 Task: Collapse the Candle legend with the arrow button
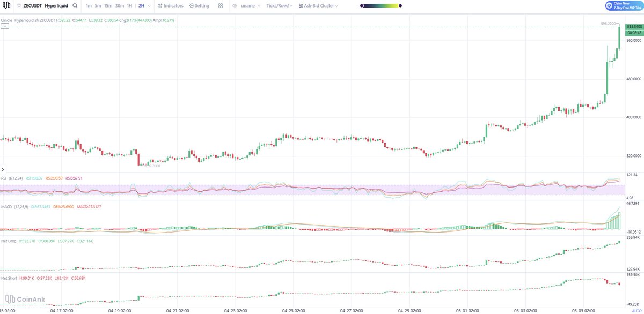point(4,26)
